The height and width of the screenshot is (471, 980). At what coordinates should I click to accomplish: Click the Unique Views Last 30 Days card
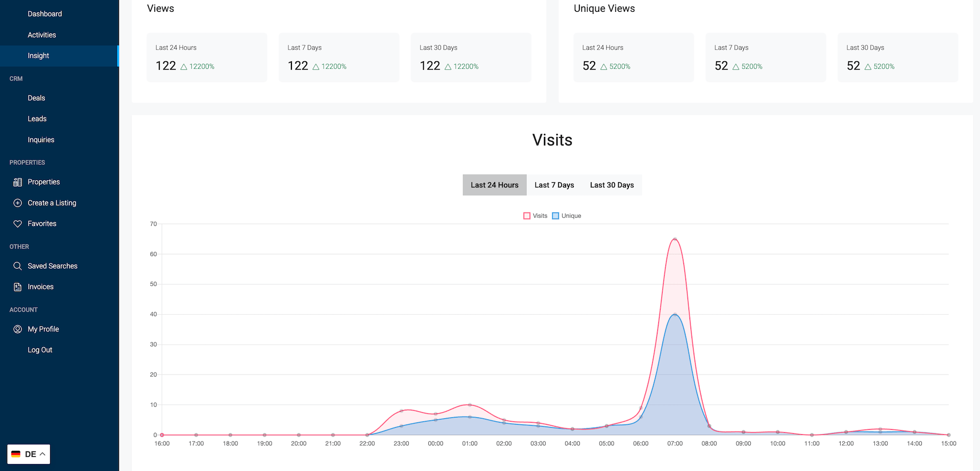point(898,58)
